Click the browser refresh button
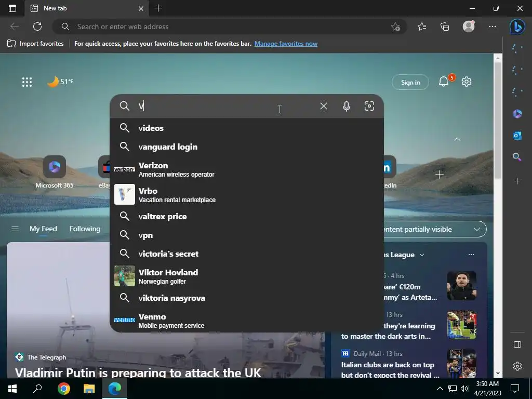 tap(37, 26)
